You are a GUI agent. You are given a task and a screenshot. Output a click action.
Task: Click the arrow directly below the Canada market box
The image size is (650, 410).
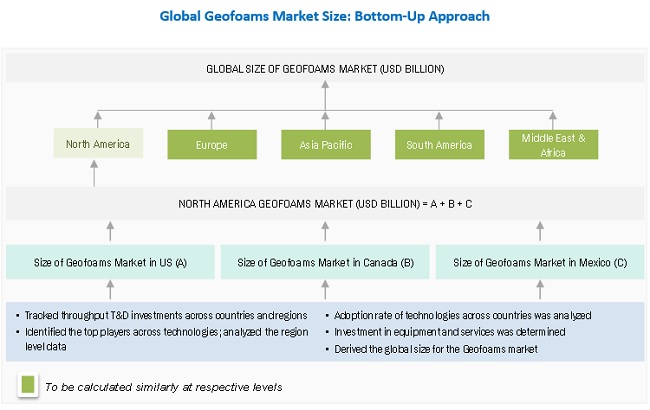(x=324, y=289)
